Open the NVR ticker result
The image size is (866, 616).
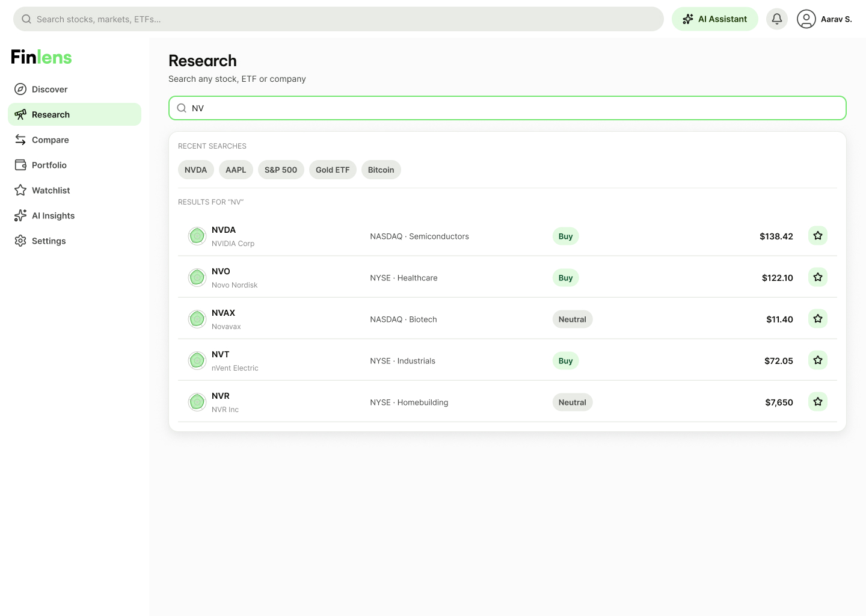point(221,396)
